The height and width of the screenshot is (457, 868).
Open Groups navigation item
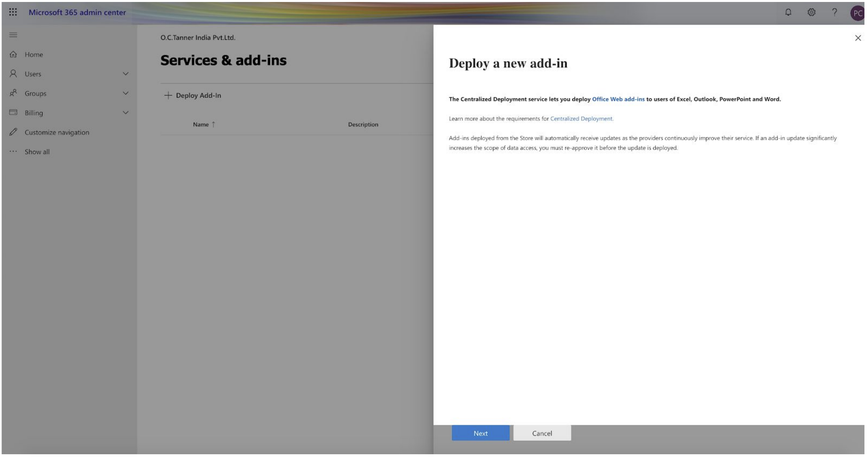point(36,94)
